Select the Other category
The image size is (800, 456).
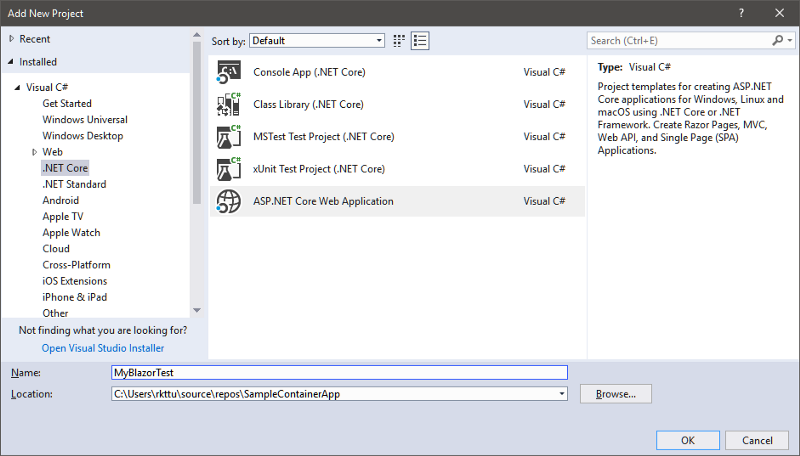coord(55,313)
